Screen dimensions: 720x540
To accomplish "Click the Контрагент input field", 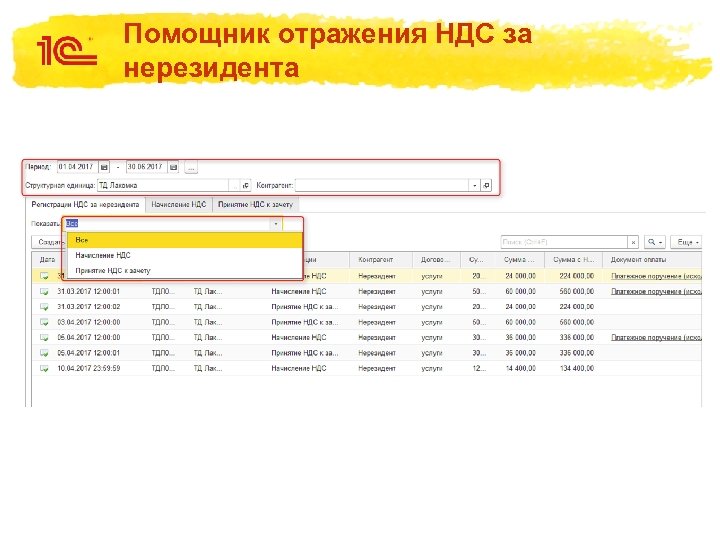I will coord(382,185).
